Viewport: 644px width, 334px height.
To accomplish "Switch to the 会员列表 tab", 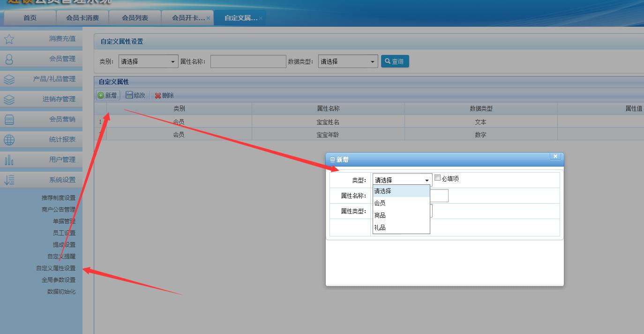I will pos(135,18).
